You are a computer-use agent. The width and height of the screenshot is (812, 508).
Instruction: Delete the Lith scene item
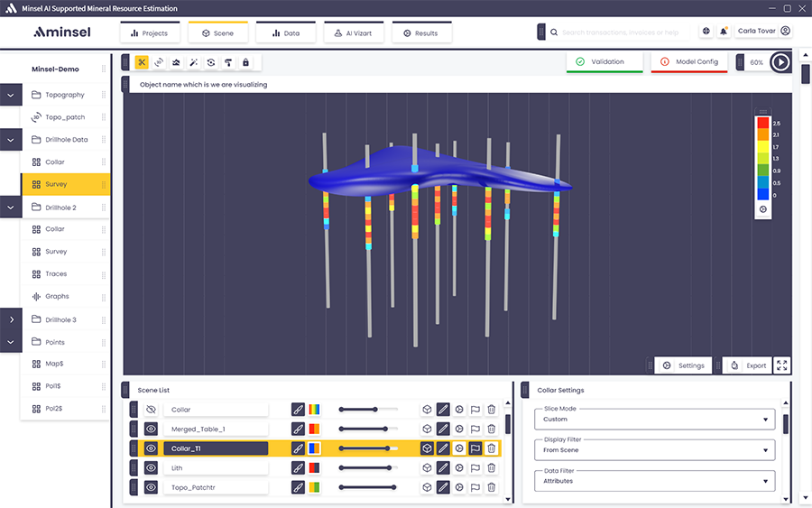pyautogui.click(x=492, y=468)
